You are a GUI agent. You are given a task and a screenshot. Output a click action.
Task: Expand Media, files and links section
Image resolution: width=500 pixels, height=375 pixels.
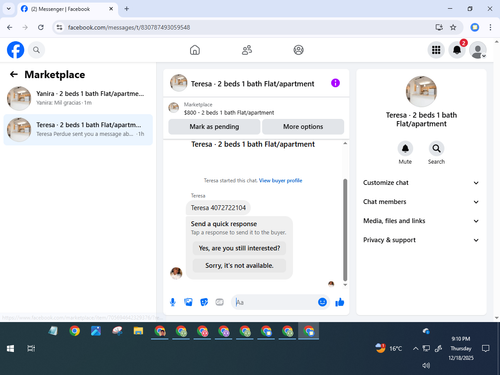click(421, 221)
